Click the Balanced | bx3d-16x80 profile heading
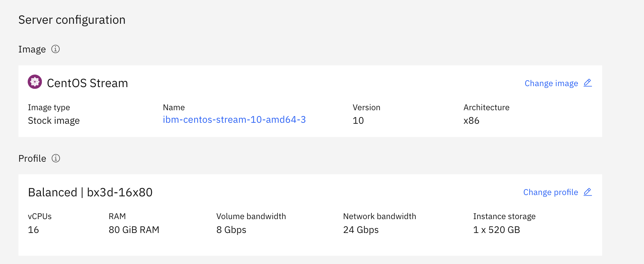 [90, 192]
